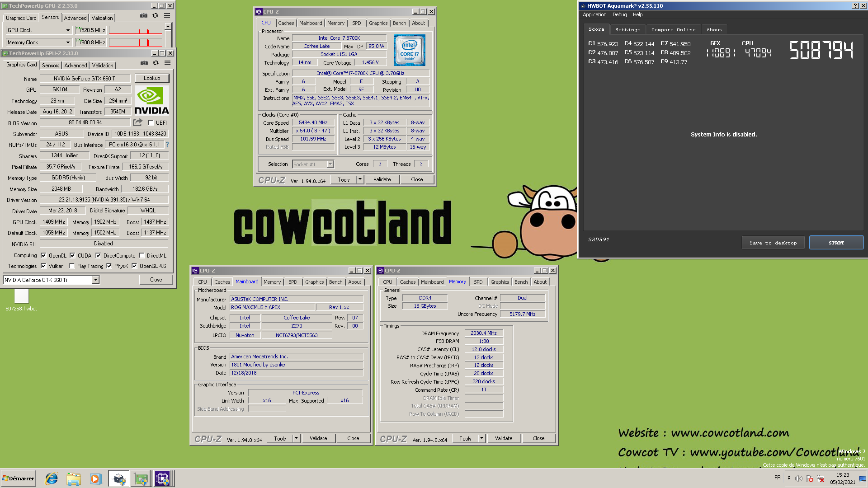Click Validate in CPU-Z Mainboard window
Screen dimensions: 868x488
tap(318, 438)
